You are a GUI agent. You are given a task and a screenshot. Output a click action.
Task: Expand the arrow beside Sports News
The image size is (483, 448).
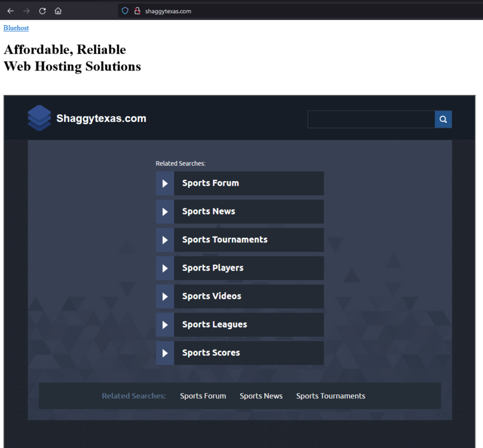point(164,211)
